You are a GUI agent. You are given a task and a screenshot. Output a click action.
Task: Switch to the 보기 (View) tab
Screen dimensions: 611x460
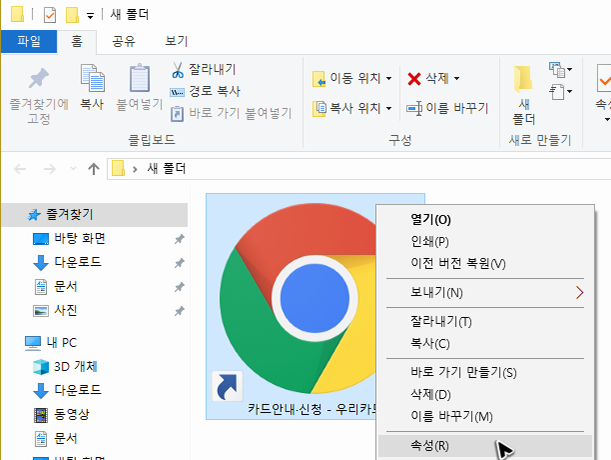click(x=176, y=41)
